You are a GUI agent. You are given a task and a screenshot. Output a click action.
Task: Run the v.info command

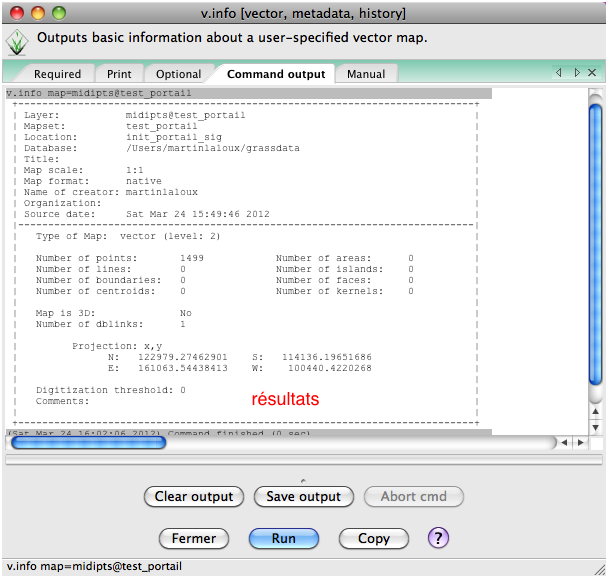coord(284,538)
